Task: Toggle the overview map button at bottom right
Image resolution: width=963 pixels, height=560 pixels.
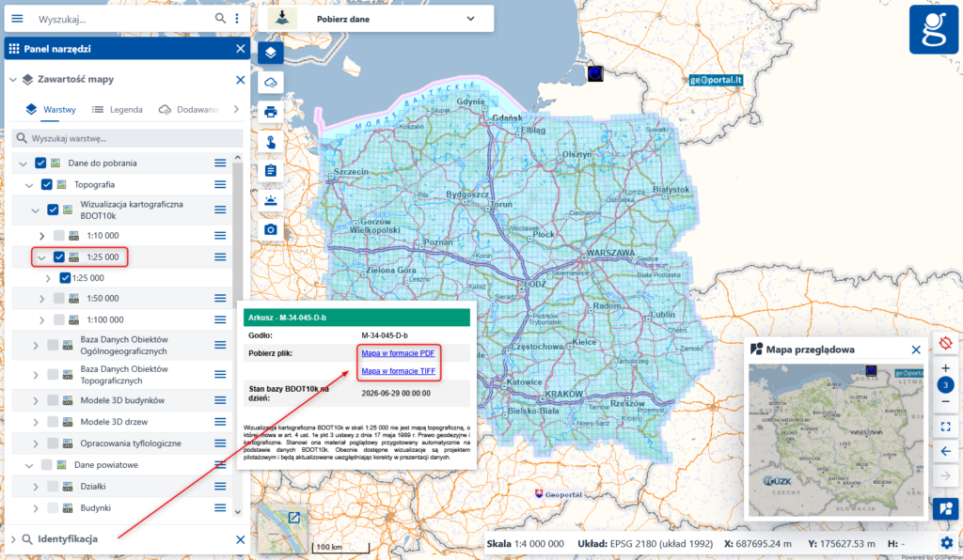Action: 946,508
